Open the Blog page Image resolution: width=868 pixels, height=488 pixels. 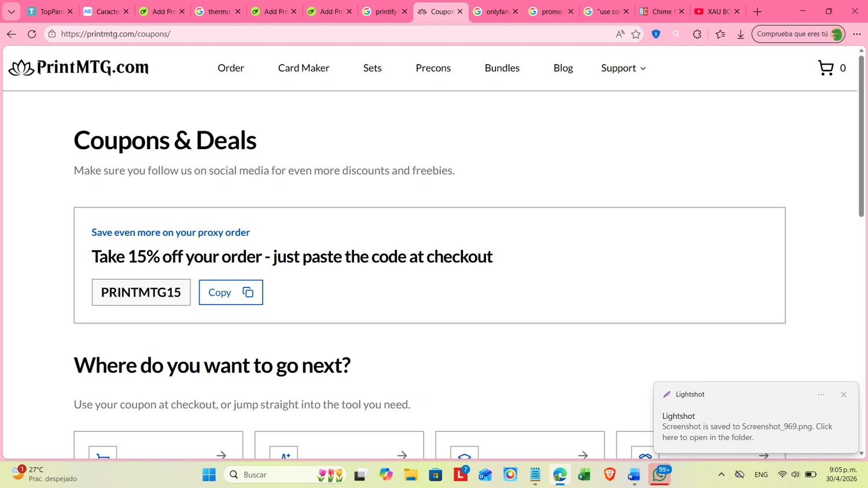click(563, 68)
